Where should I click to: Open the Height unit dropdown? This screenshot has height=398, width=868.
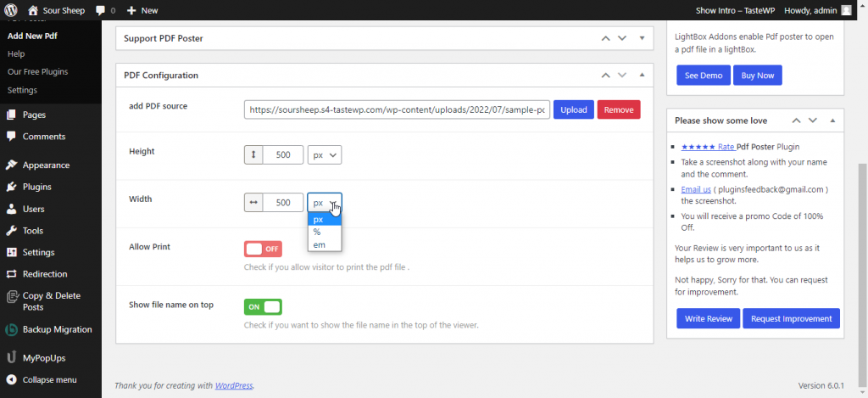(325, 155)
